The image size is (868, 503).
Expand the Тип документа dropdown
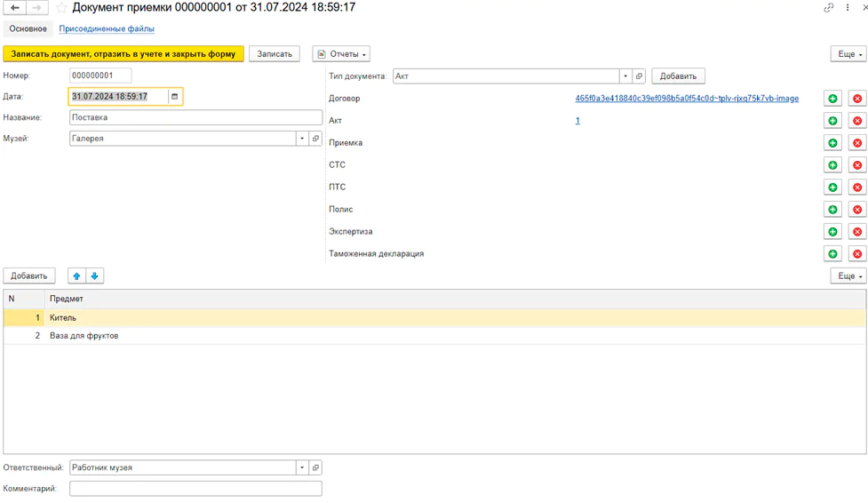[625, 76]
